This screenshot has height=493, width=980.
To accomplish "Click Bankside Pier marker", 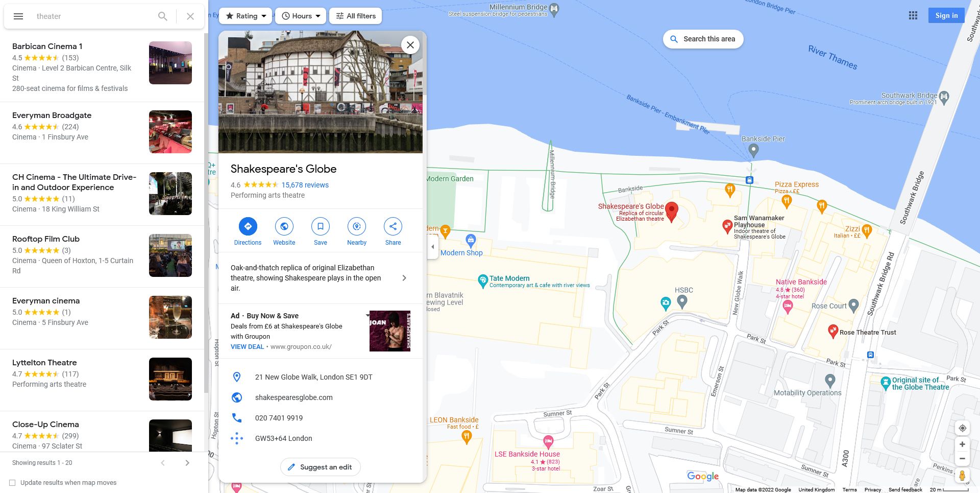I will coord(753,150).
